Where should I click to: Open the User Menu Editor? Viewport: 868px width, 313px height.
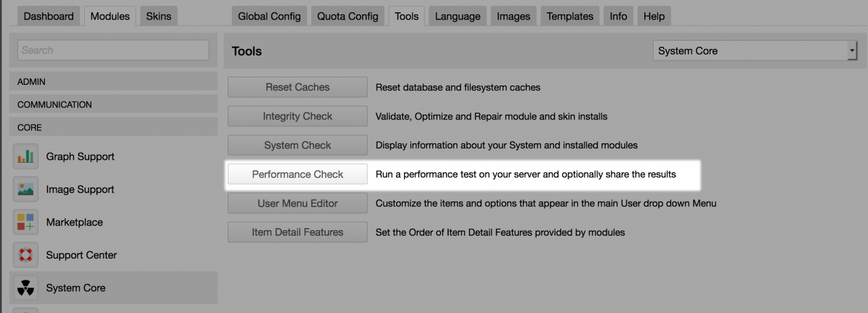(297, 203)
